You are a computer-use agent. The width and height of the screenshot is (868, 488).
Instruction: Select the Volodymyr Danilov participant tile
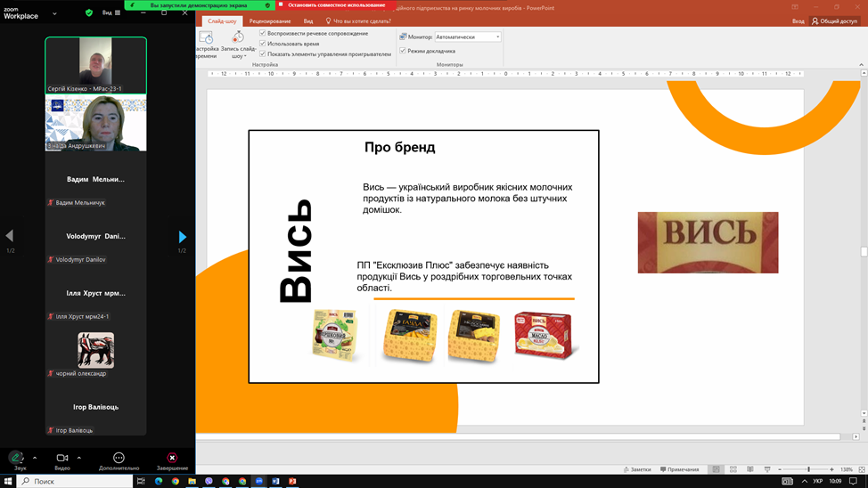(x=95, y=236)
